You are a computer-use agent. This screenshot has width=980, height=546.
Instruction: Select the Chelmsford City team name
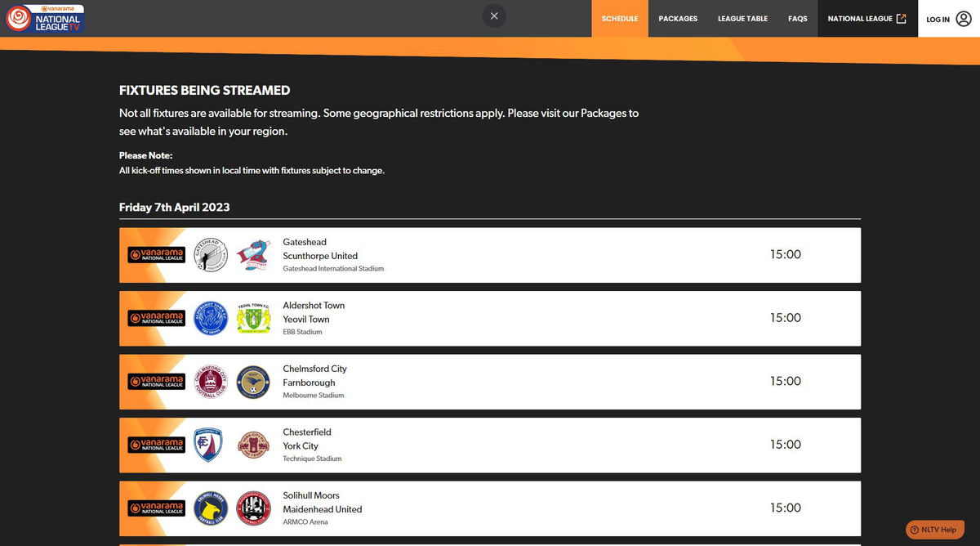(x=315, y=369)
